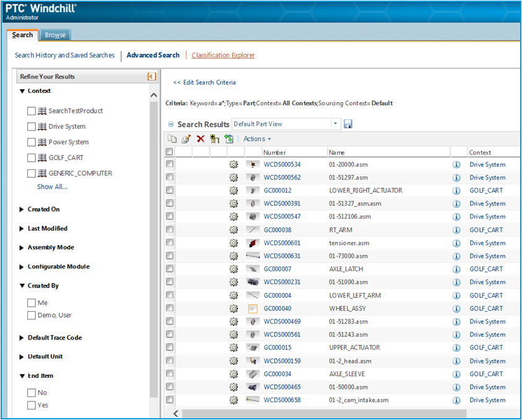Image resolution: width=522 pixels, height=420 pixels.
Task: Click the edit pencil icon in results toolbar
Action: 186,139
